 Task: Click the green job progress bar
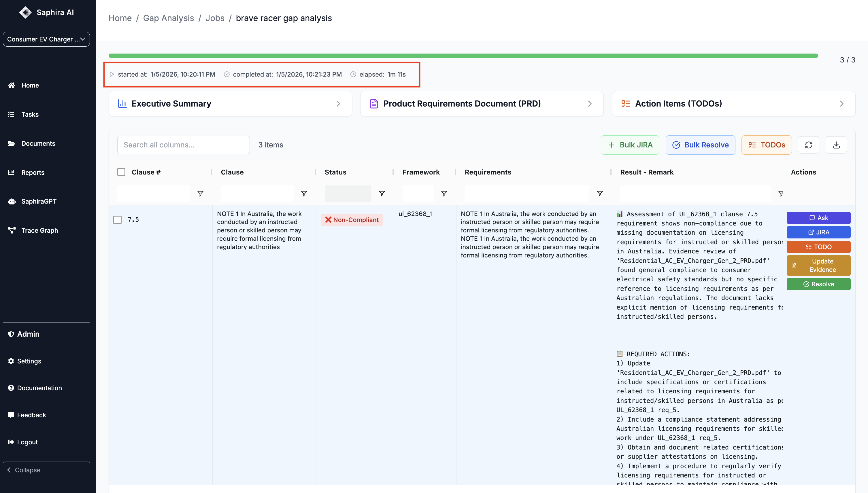click(x=463, y=56)
